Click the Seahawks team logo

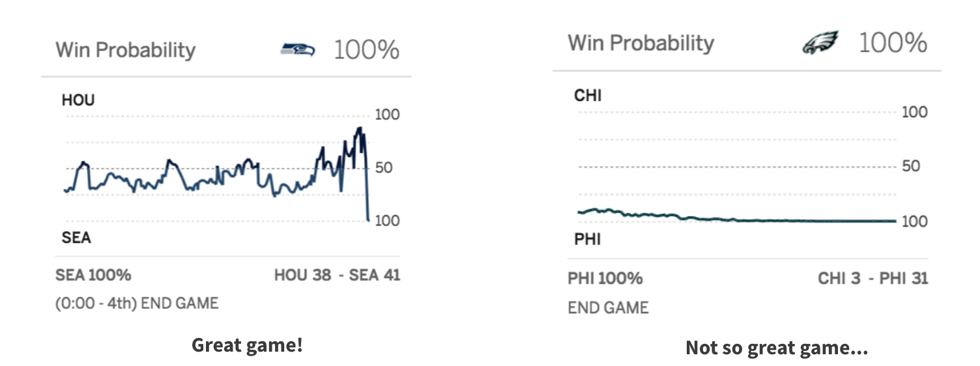point(298,49)
